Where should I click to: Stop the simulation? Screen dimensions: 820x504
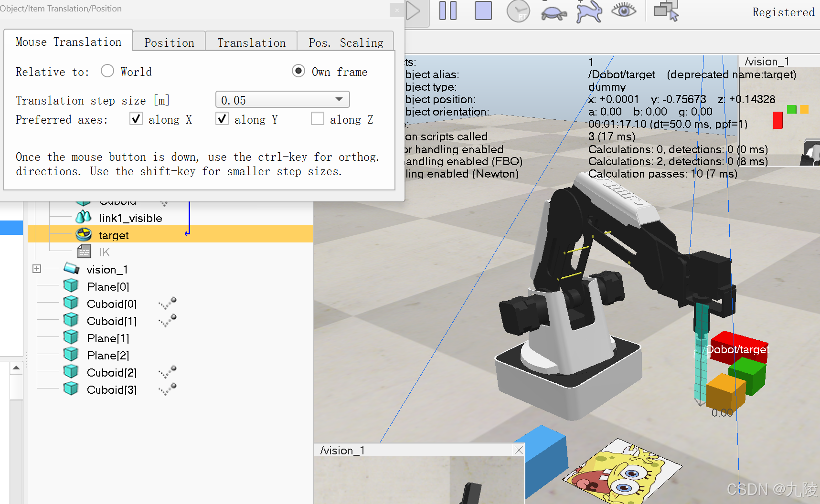click(x=483, y=10)
